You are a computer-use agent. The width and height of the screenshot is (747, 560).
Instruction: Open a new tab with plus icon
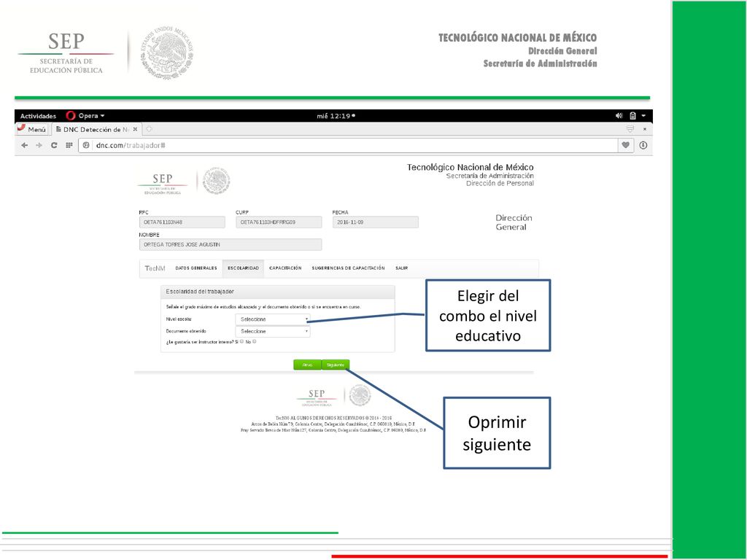(149, 129)
